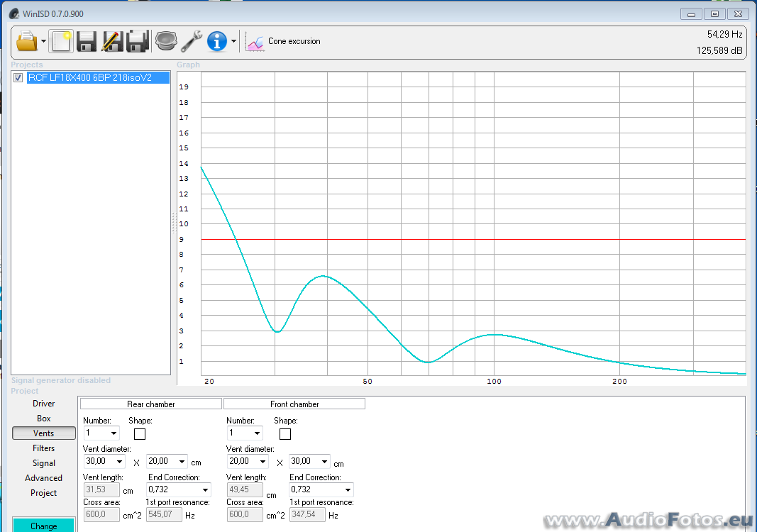This screenshot has width=757, height=532.
Task: Open Front chamber 30,00 vent diameter dropdown
Action: click(324, 462)
